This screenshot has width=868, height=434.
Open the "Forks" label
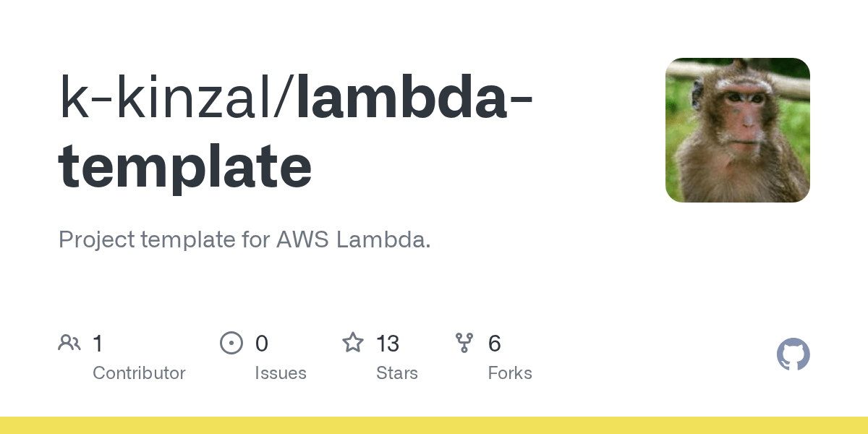coord(510,373)
